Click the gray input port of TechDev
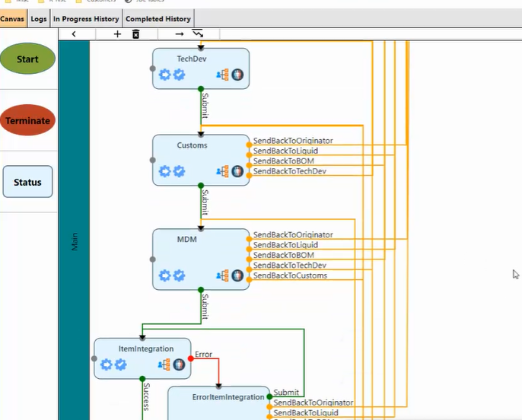This screenshot has width=522, height=420. (x=152, y=68)
